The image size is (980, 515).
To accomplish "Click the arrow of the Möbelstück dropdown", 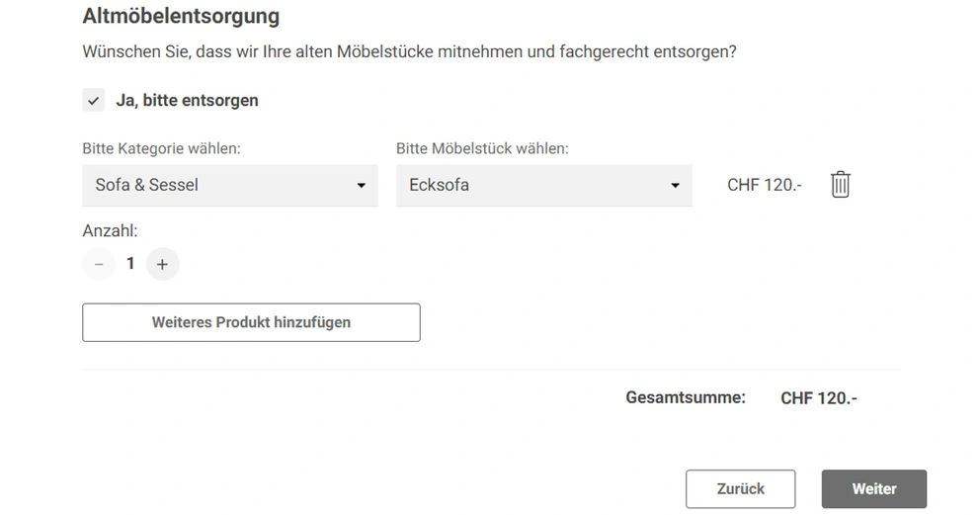I will [x=676, y=186].
